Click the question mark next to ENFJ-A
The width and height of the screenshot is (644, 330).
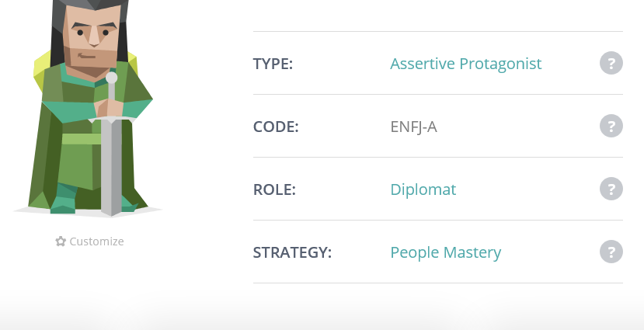pos(611,126)
